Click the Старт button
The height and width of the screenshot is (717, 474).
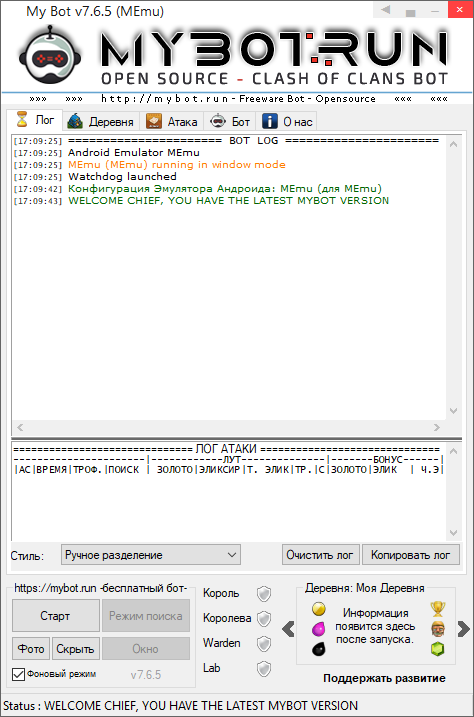point(55,616)
